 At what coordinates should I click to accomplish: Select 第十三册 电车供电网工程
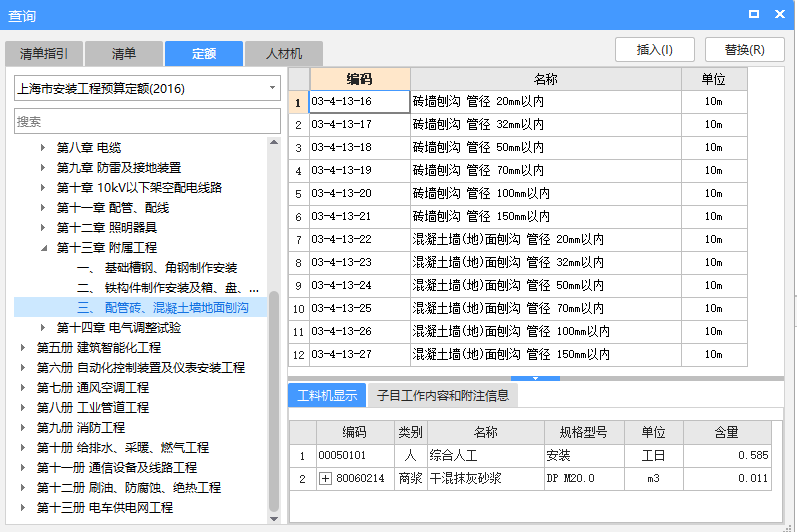coord(105,508)
